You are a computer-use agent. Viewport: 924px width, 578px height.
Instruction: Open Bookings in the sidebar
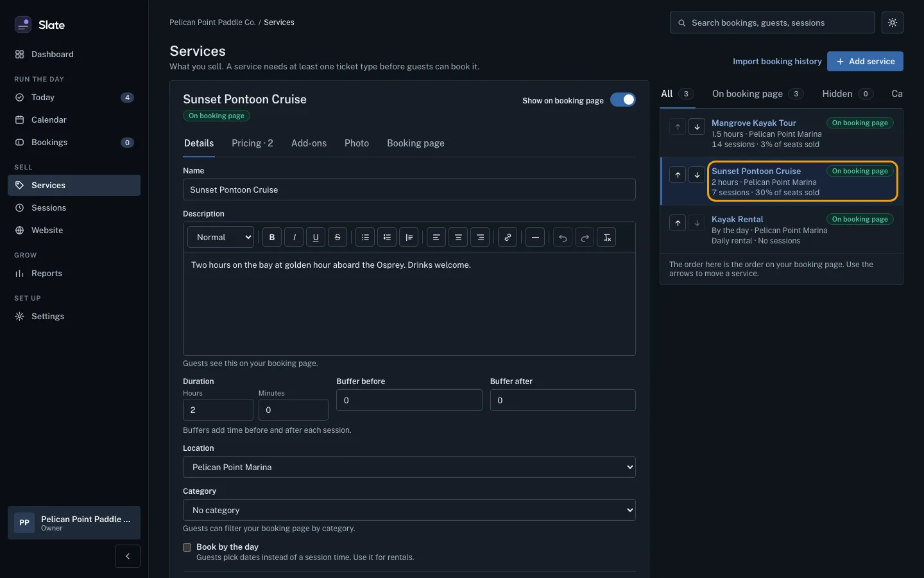click(x=74, y=143)
